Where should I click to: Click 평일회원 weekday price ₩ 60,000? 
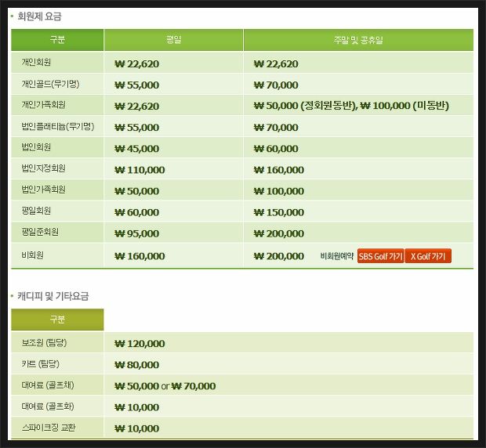point(136,212)
